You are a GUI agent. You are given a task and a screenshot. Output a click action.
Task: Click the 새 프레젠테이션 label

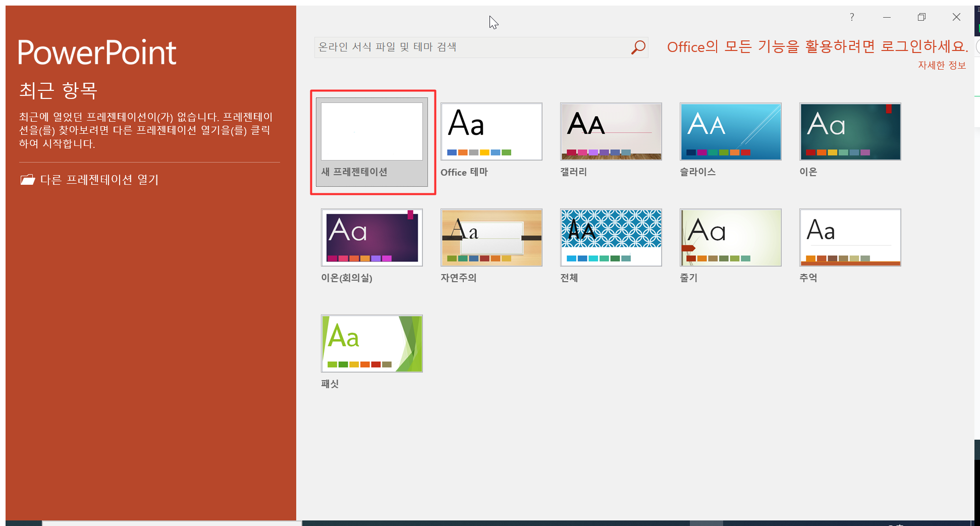click(354, 172)
